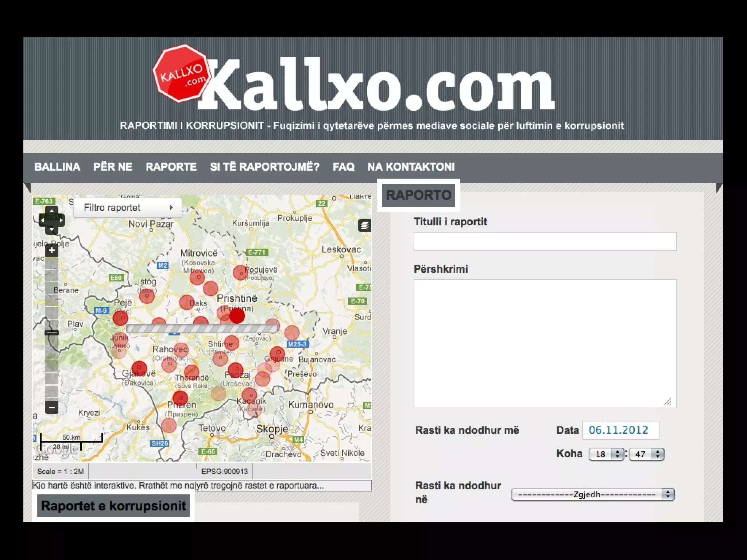Click the red report marker near Prizren
The width and height of the screenshot is (747, 560).
click(x=180, y=398)
